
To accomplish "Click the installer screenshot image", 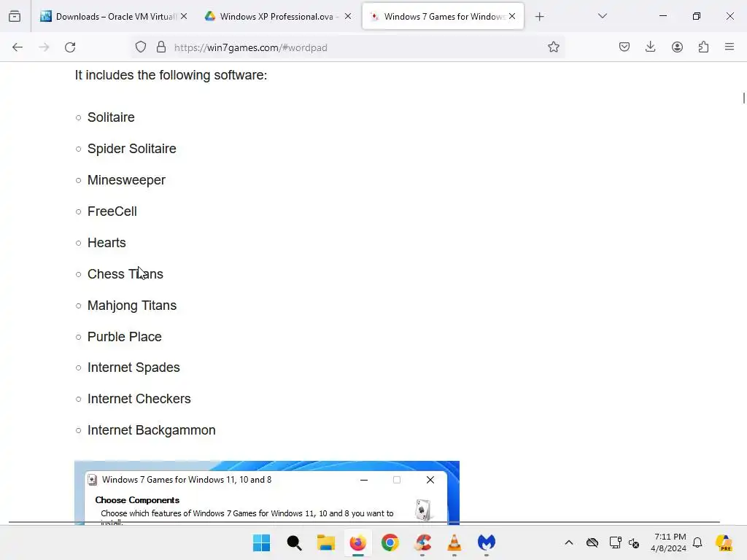I will click(x=267, y=493).
